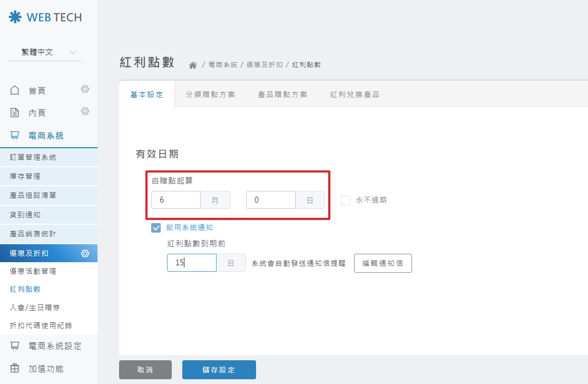Click the 儲存設定 save button
Screen dimensions: 588x384
[219, 369]
